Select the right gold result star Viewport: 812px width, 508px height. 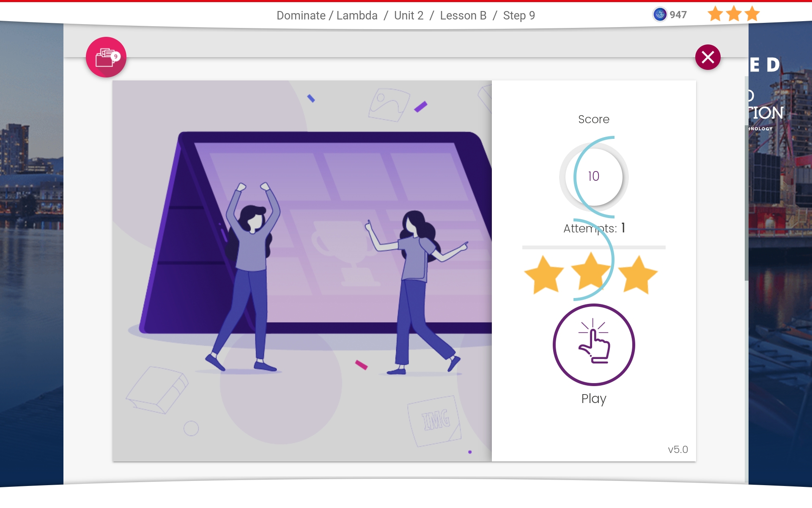(x=637, y=275)
